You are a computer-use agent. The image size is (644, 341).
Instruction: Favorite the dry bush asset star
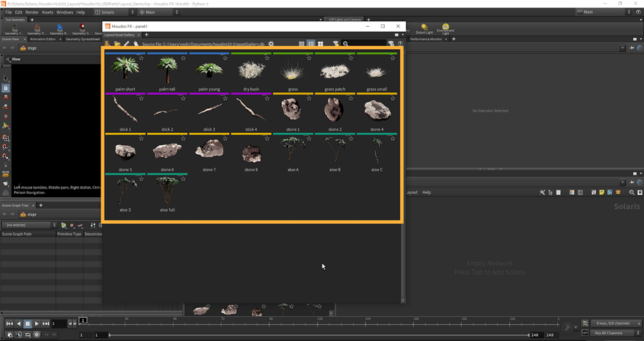(267, 58)
